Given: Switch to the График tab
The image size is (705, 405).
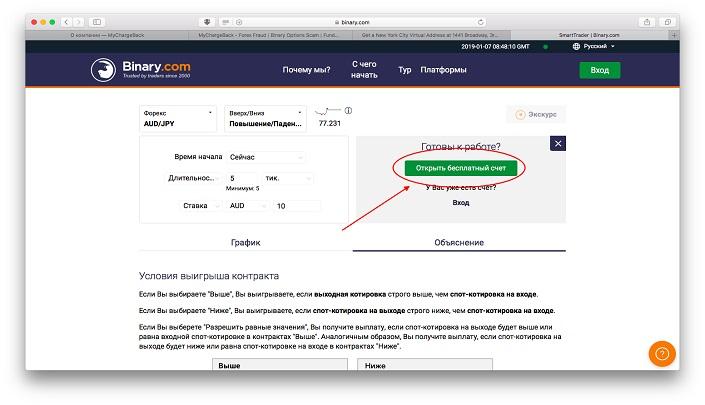Looking at the screenshot, I should (x=245, y=242).
